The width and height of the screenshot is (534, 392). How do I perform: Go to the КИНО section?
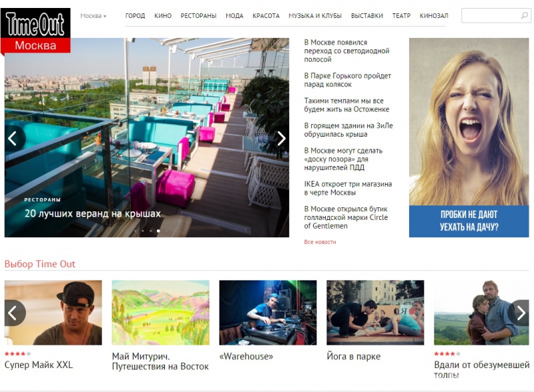pyautogui.click(x=163, y=16)
